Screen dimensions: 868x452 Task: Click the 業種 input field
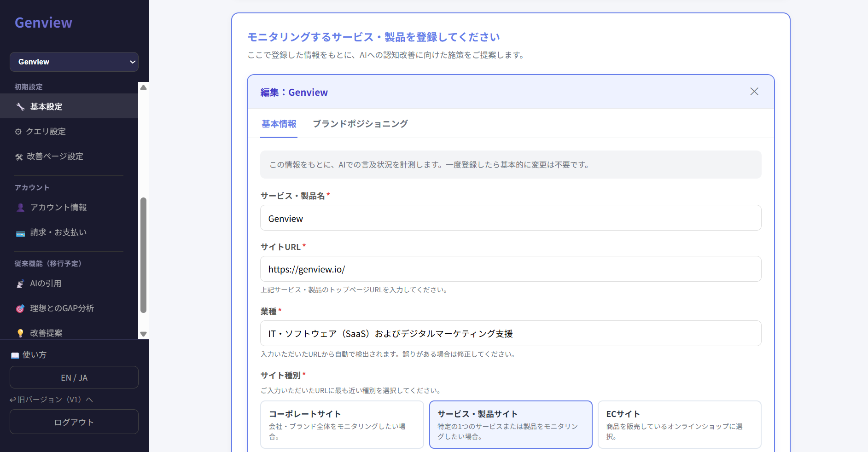(x=511, y=333)
